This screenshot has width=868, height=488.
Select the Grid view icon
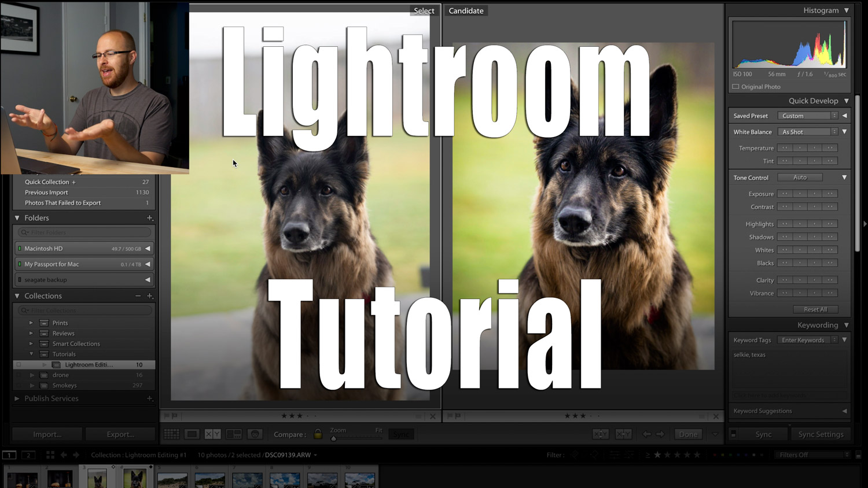171,434
